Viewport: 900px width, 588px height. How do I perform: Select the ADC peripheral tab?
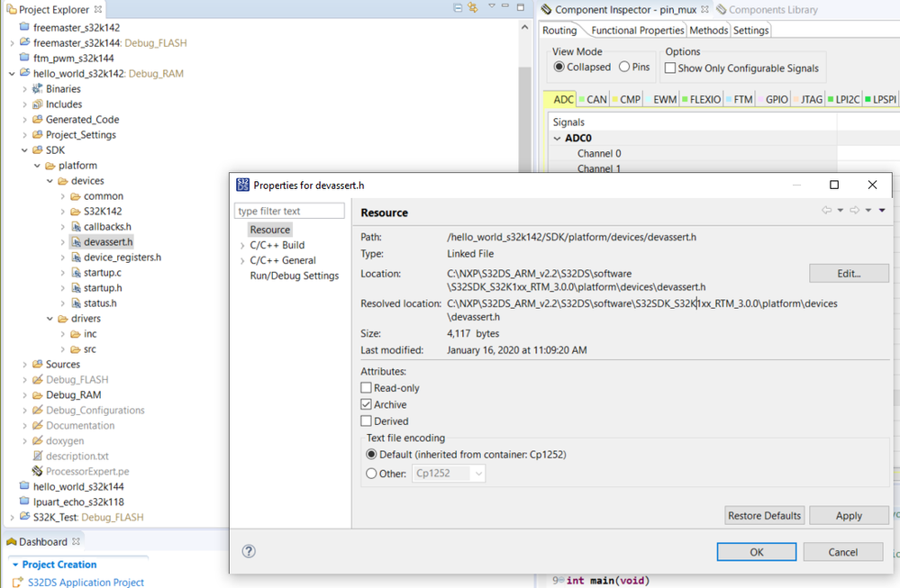pyautogui.click(x=560, y=99)
